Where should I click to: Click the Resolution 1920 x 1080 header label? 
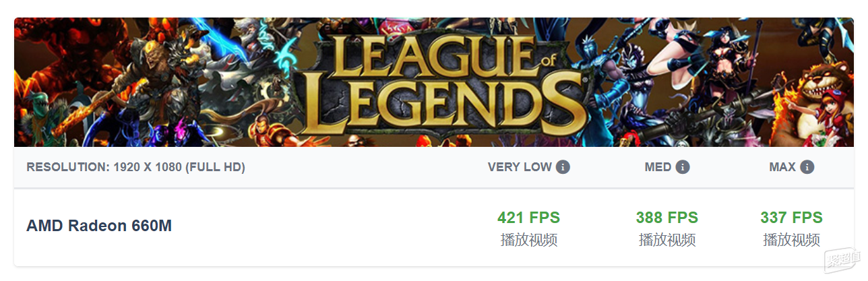point(135,167)
